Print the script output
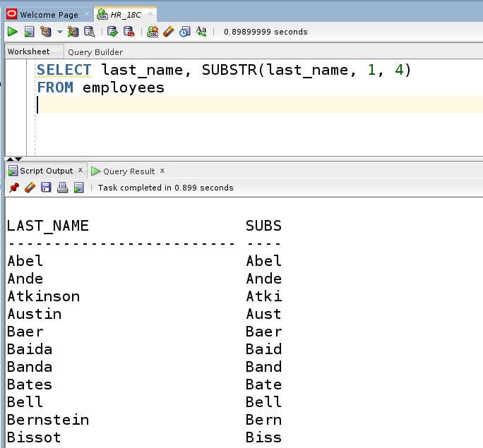The height and width of the screenshot is (448, 483). 62,188
